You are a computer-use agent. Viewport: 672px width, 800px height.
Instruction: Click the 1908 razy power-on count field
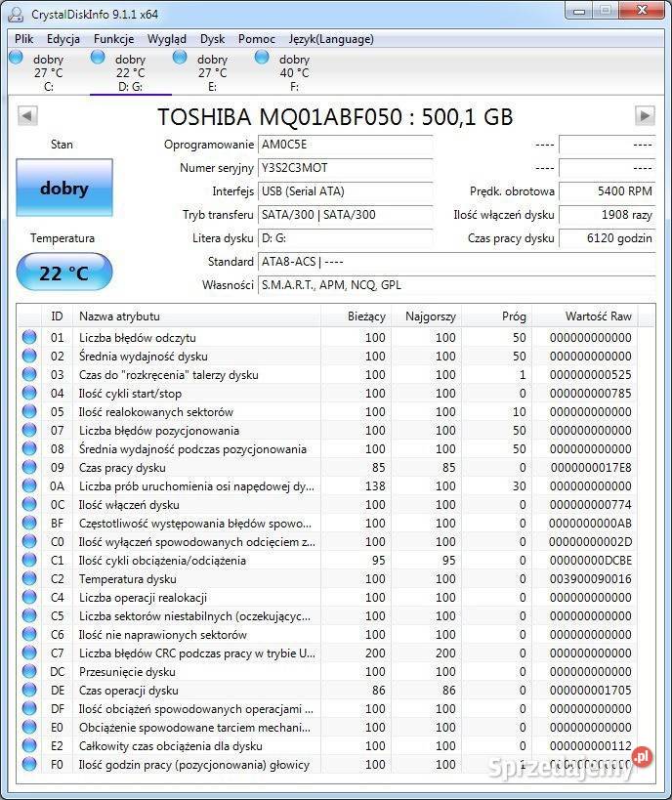608,215
